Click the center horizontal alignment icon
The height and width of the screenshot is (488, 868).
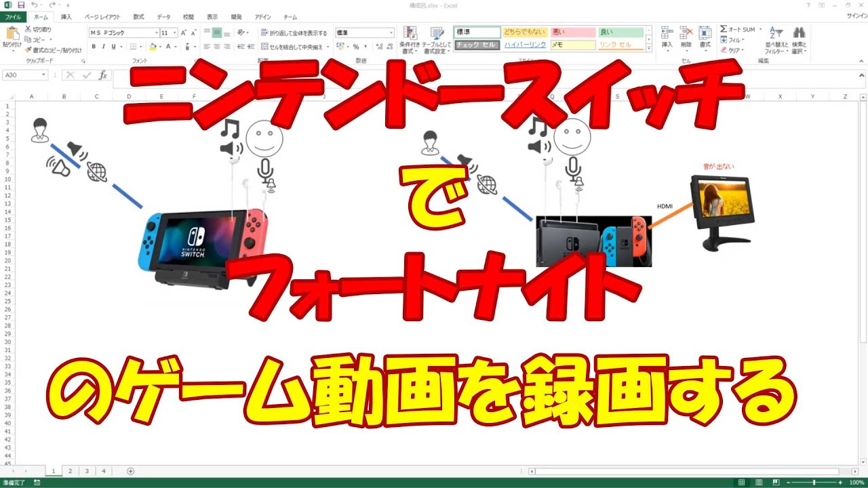217,47
